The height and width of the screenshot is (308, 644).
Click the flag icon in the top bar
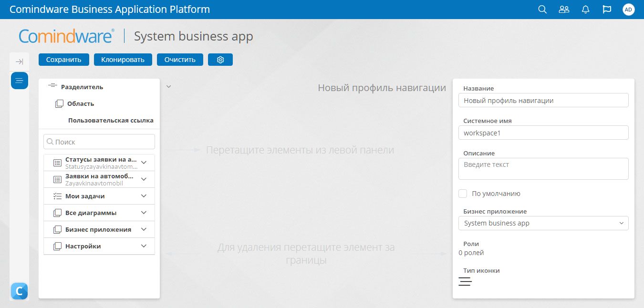607,10
